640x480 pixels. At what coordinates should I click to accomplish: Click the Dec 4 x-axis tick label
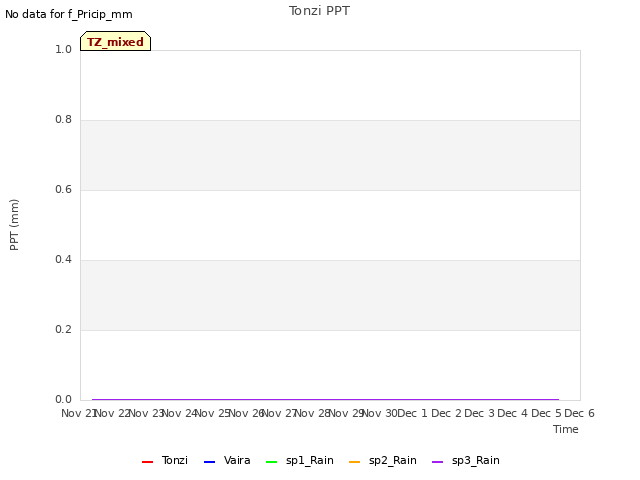[513, 413]
